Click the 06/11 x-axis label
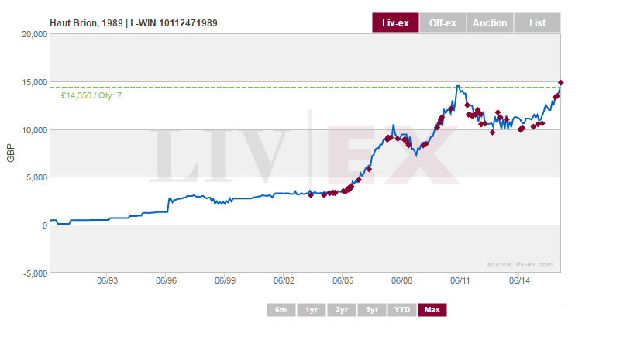The width and height of the screenshot is (644, 354). coord(460,280)
